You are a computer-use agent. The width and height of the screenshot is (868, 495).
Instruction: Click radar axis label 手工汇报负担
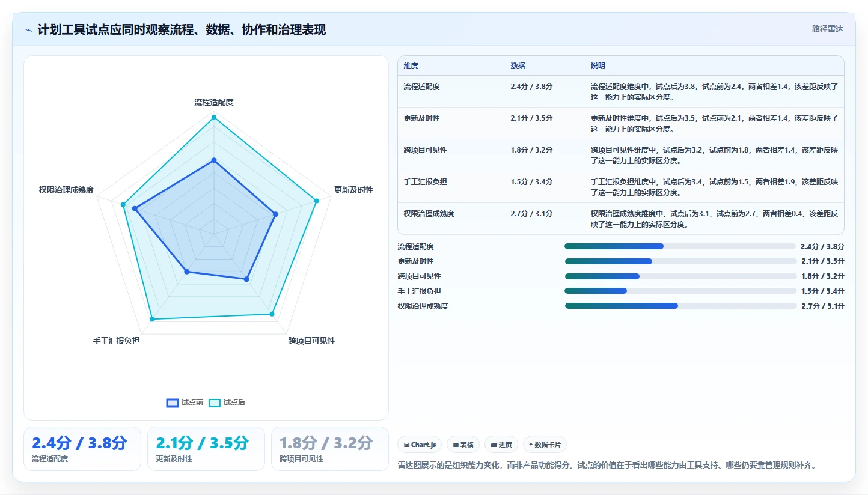pyautogui.click(x=116, y=341)
